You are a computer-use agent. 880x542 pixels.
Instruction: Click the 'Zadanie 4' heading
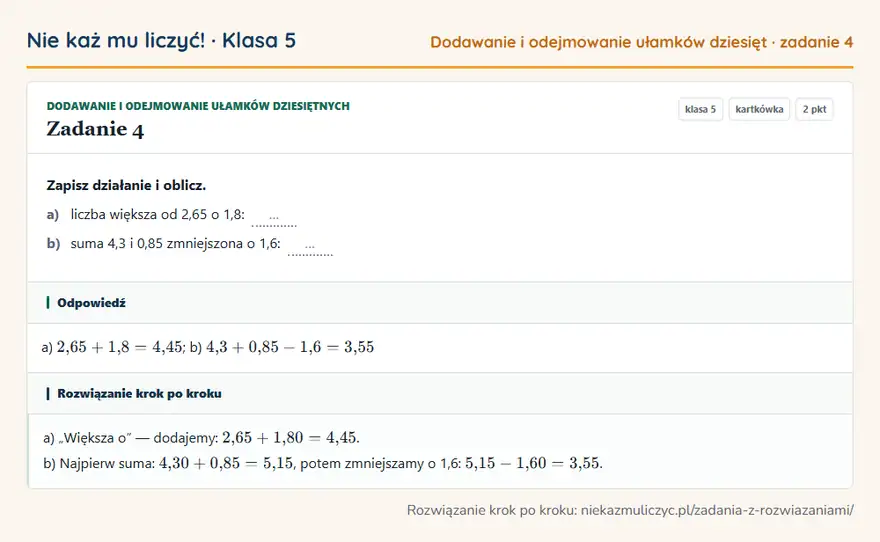[95, 130]
